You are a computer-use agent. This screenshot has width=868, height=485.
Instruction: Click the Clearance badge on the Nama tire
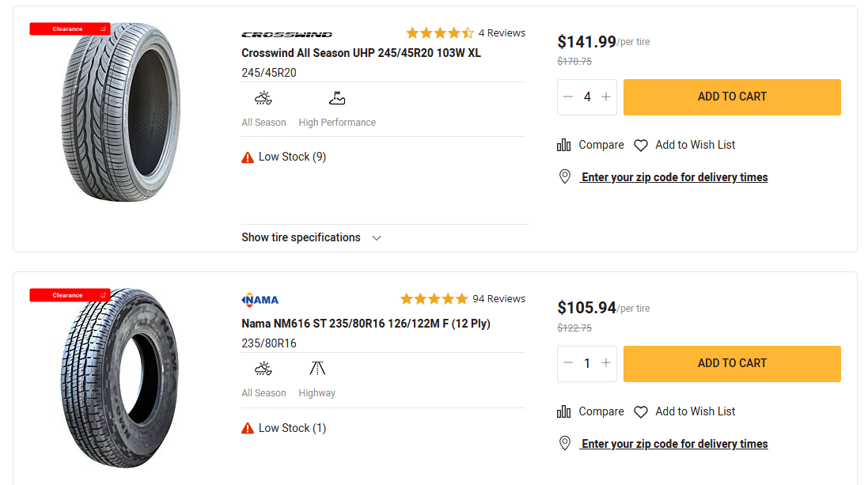pyautogui.click(x=70, y=295)
